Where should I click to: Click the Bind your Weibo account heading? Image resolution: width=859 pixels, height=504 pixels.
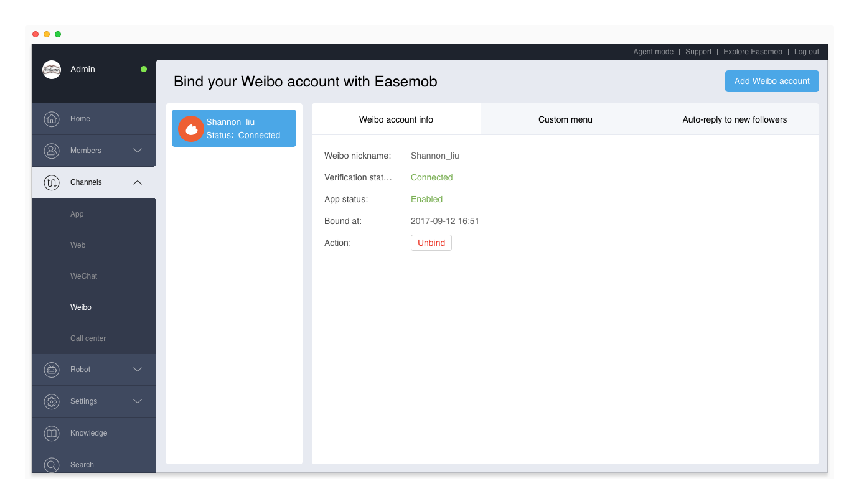[x=306, y=82]
